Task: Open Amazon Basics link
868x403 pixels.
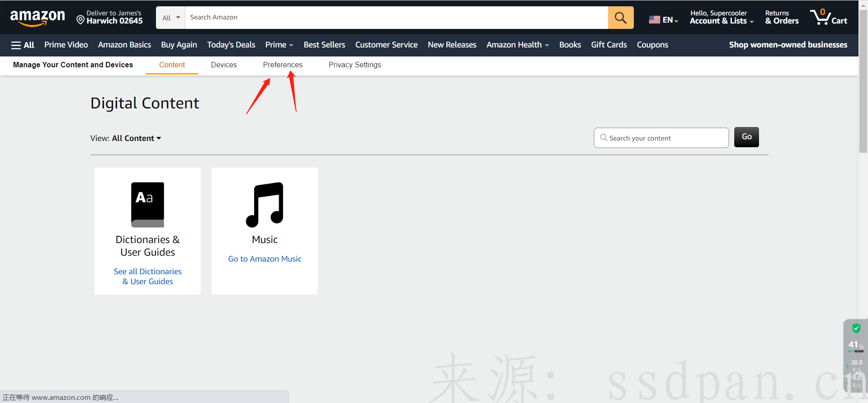Action: (124, 45)
